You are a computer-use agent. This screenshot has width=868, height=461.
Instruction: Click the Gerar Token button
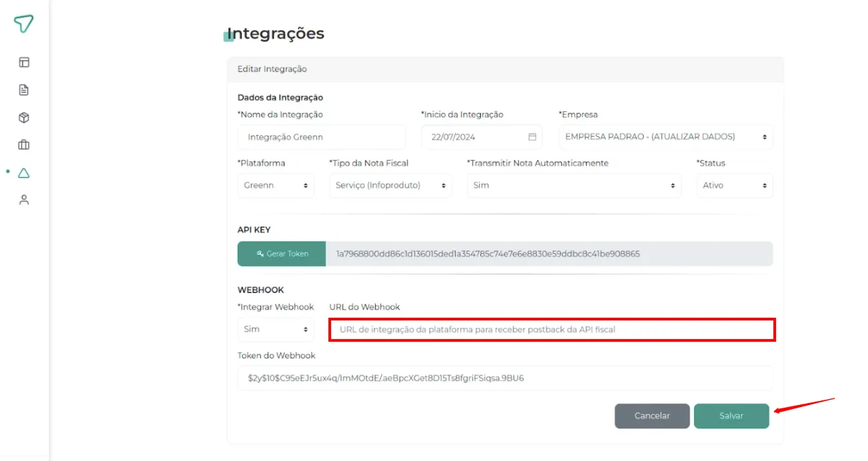pyautogui.click(x=282, y=254)
